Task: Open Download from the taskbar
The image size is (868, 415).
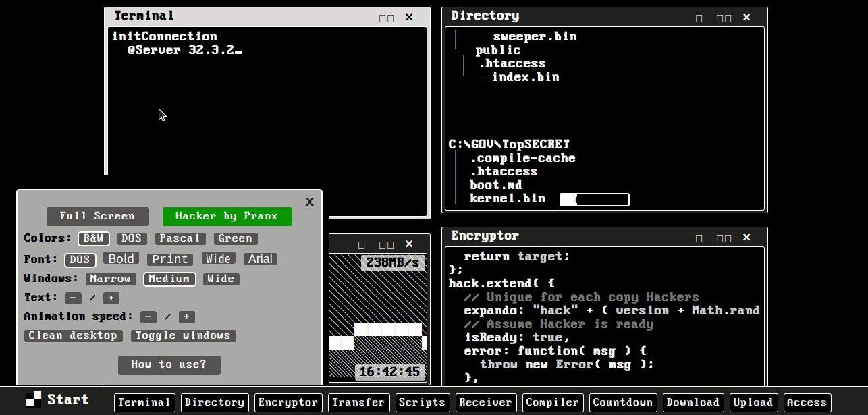Action: pyautogui.click(x=693, y=403)
